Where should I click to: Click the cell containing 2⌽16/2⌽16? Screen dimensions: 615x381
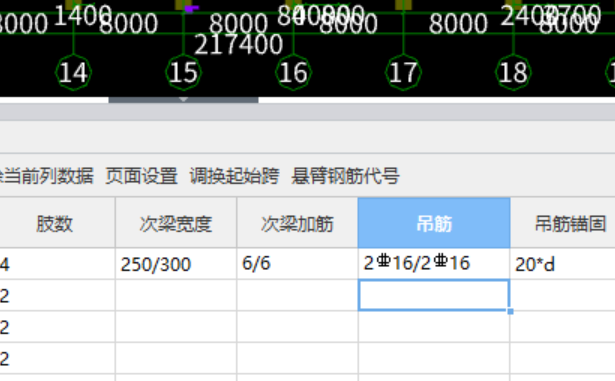coord(434,264)
